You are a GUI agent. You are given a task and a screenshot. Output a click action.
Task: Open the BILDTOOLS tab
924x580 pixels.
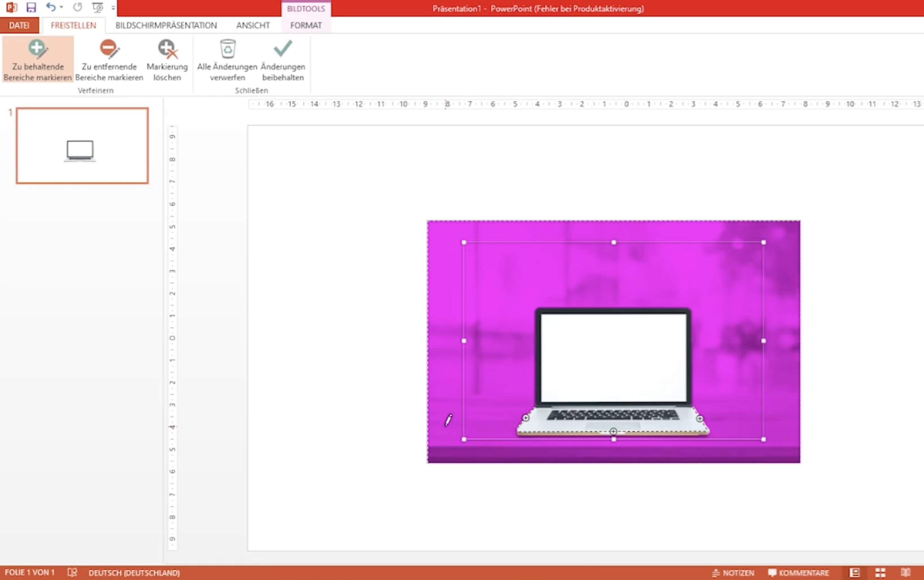coord(306,8)
